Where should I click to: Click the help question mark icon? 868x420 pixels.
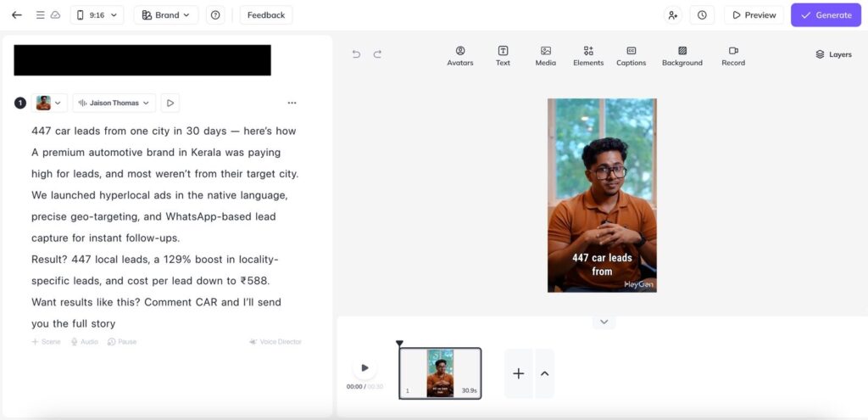click(215, 15)
